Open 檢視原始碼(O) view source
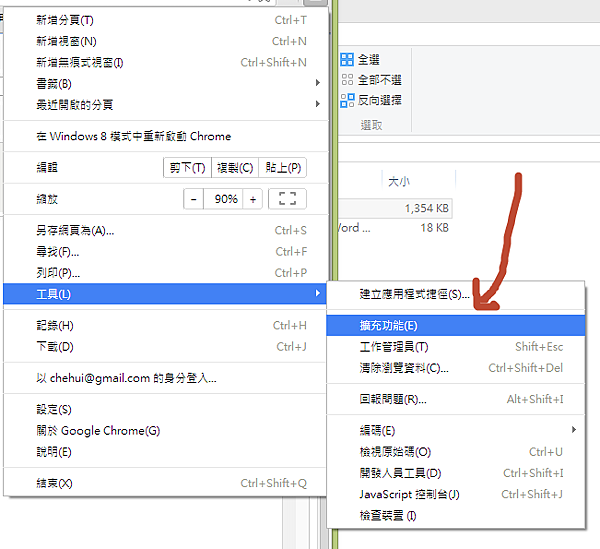 (x=456, y=452)
